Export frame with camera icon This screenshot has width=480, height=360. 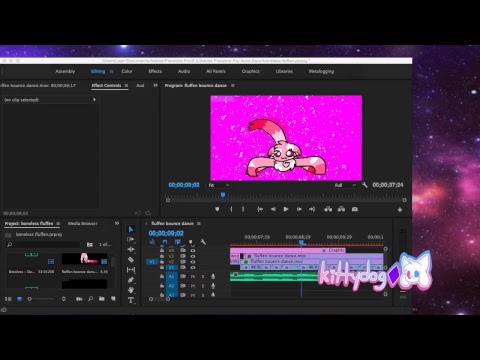pos(355,209)
